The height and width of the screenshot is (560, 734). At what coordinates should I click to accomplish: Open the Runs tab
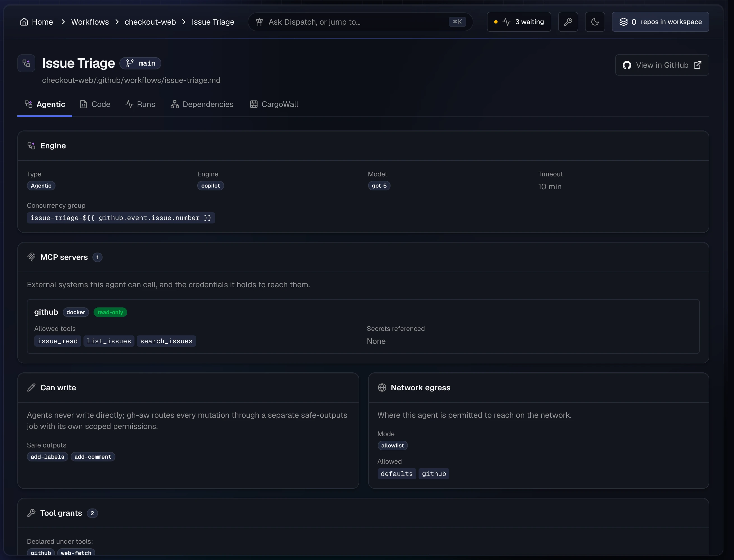(140, 104)
